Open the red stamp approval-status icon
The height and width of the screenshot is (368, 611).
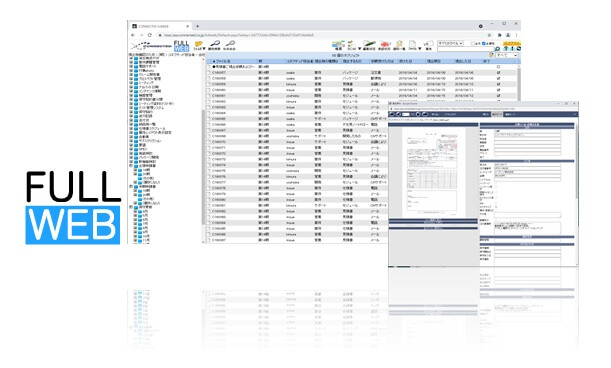(x=384, y=45)
